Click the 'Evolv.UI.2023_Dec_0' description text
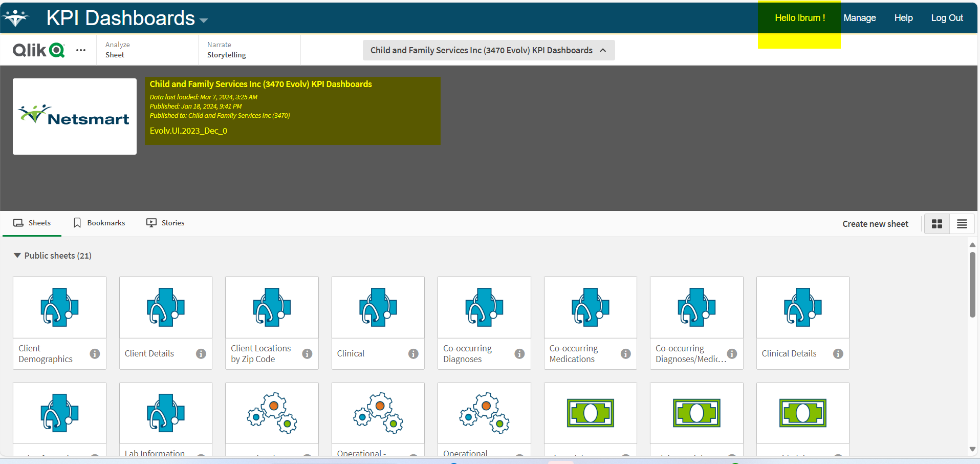This screenshot has height=464, width=980. click(x=188, y=131)
